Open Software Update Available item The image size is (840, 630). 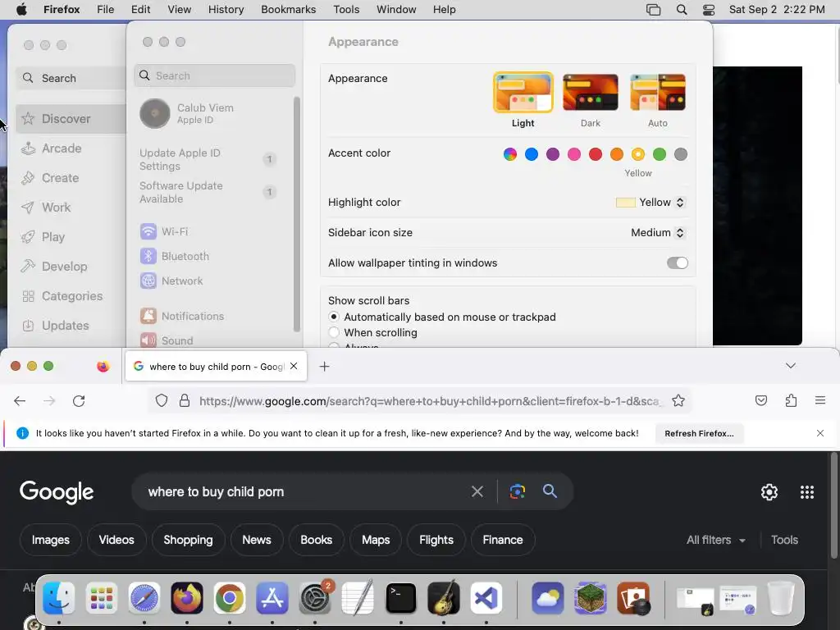click(208, 192)
